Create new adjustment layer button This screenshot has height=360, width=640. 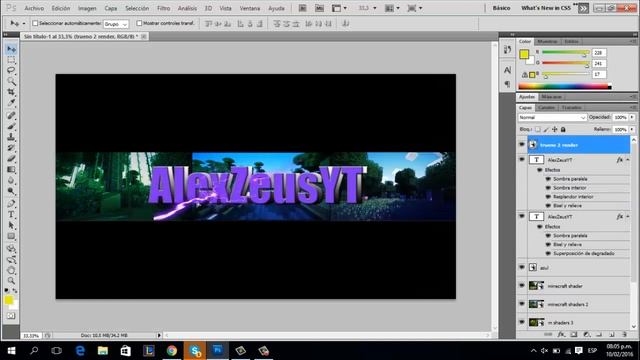(x=587, y=334)
